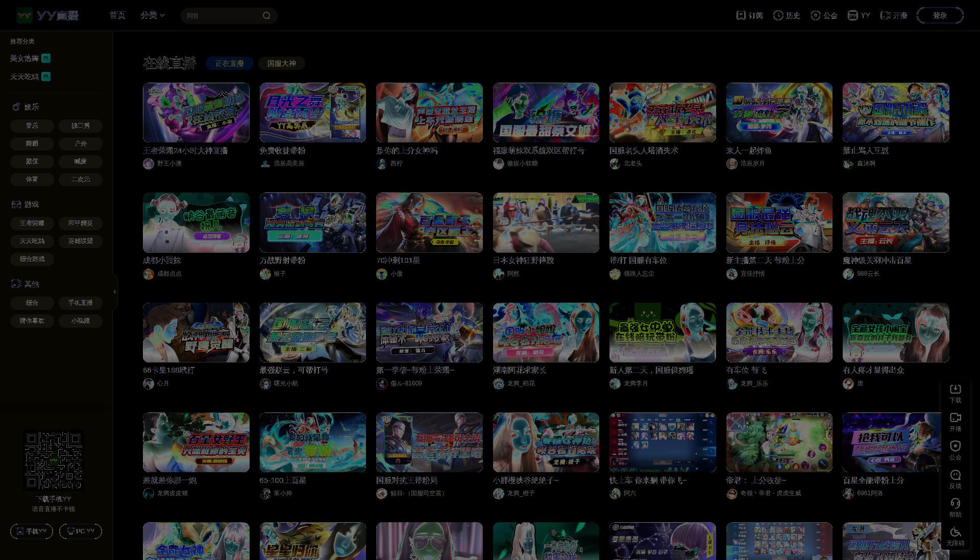Click the 娱乐 section icon
This screenshot has height=560, width=980.
click(16, 107)
